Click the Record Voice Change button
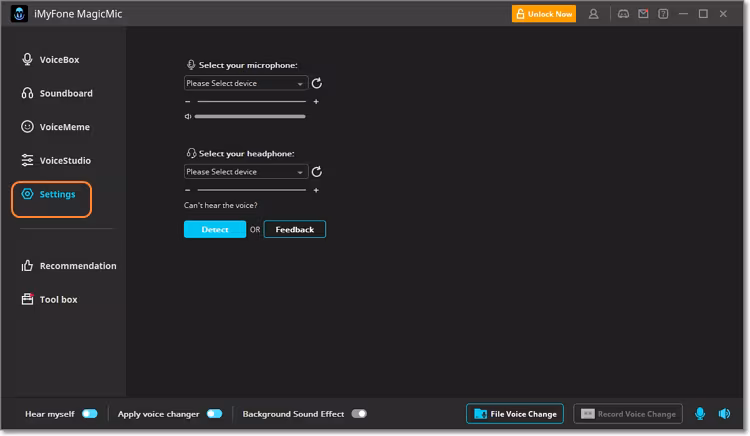 628,414
